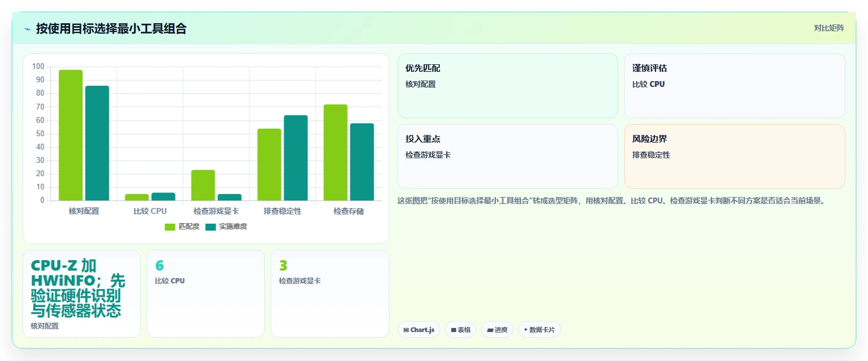Viewport: 868px width, 361px height.
Task: Click the 核对配置 teal 实施难度 bar
Action: click(x=97, y=143)
